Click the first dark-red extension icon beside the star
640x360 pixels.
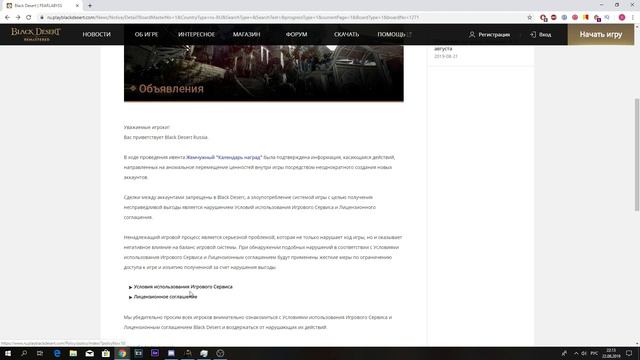click(x=543, y=18)
